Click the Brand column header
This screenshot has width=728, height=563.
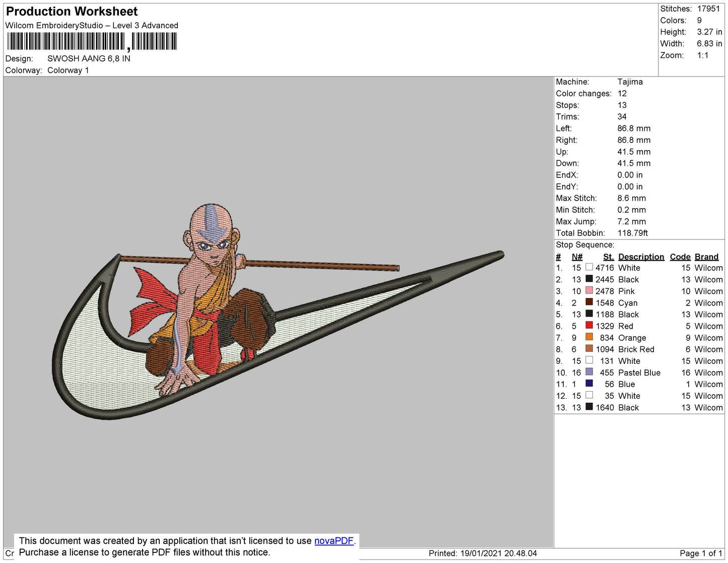706,257
